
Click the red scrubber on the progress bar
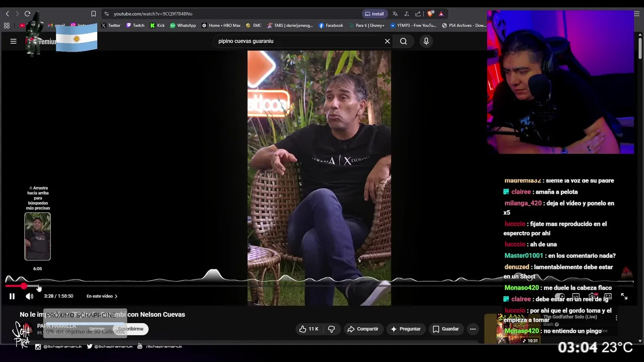click(23, 286)
